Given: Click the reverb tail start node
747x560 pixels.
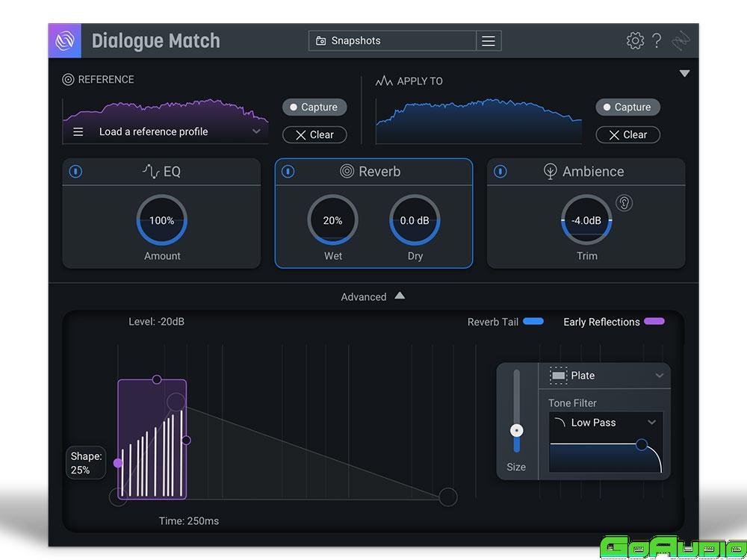Looking at the screenshot, I should click(x=118, y=497).
